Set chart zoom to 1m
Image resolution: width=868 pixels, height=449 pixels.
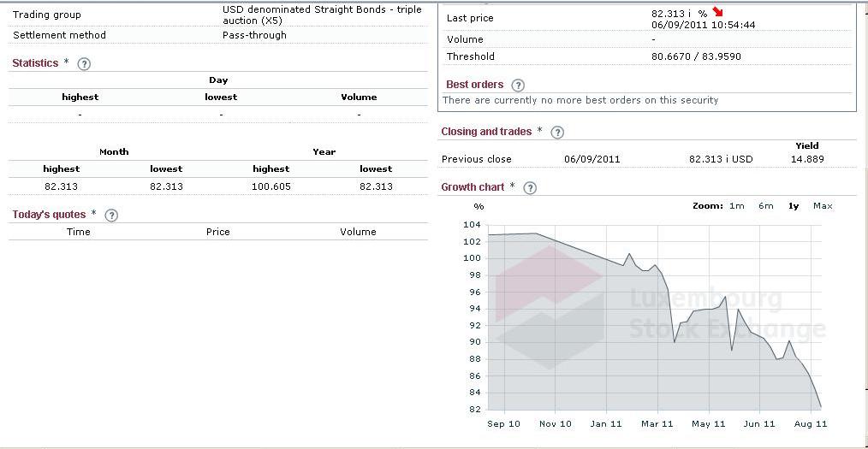click(x=736, y=206)
